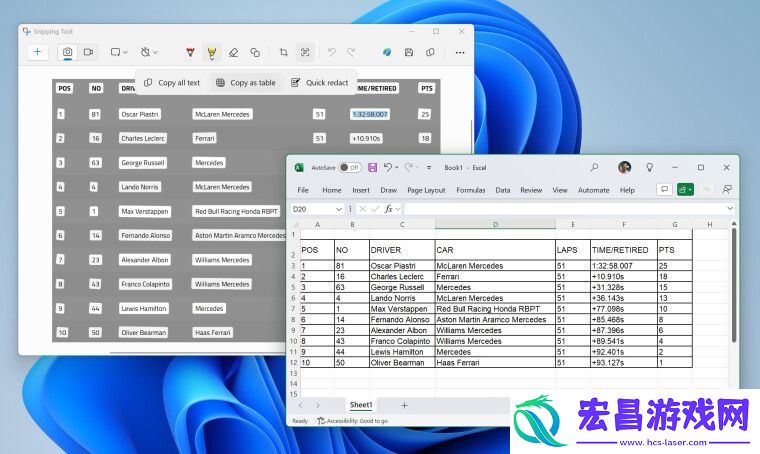760x454 pixels.
Task: Switch to video Record mode icon
Action: 88,52
